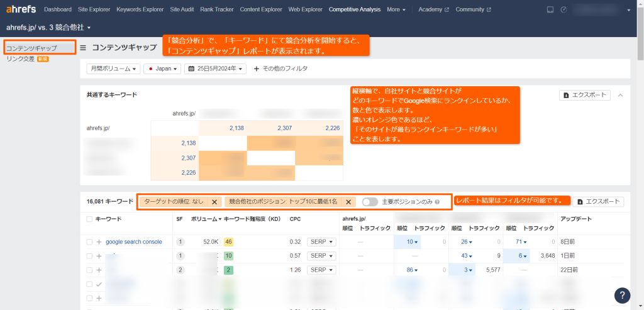Click external link icon next to Community
The height and width of the screenshot is (310, 644).
coord(489,9)
